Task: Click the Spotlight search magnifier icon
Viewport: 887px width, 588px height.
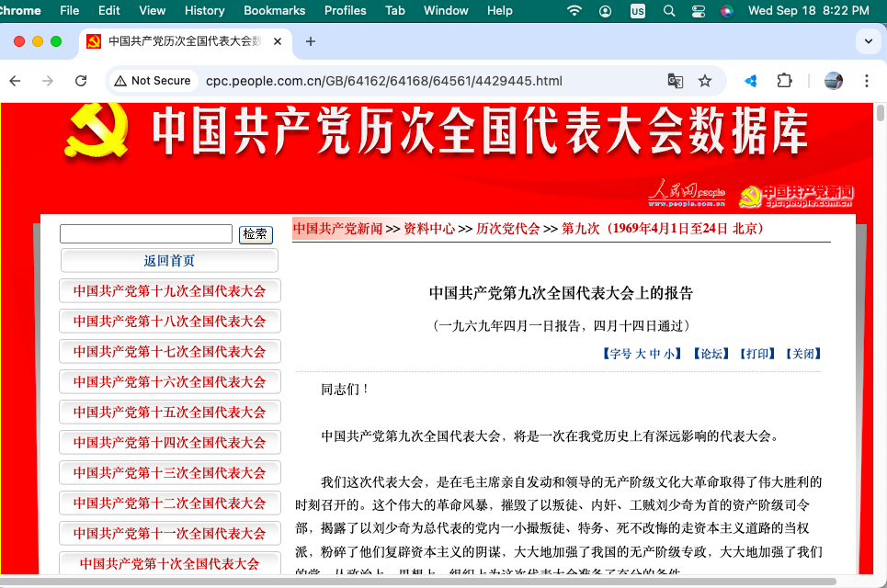Action: tap(669, 11)
